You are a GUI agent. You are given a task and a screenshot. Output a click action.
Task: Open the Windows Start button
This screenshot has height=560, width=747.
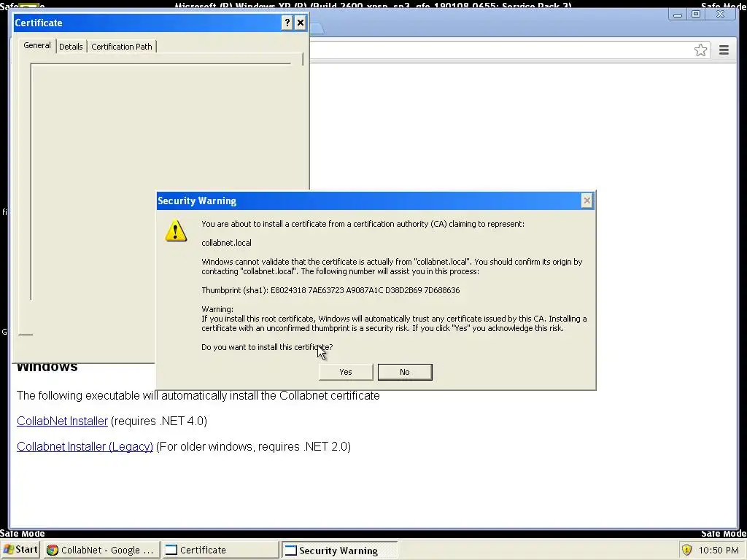(x=20, y=550)
